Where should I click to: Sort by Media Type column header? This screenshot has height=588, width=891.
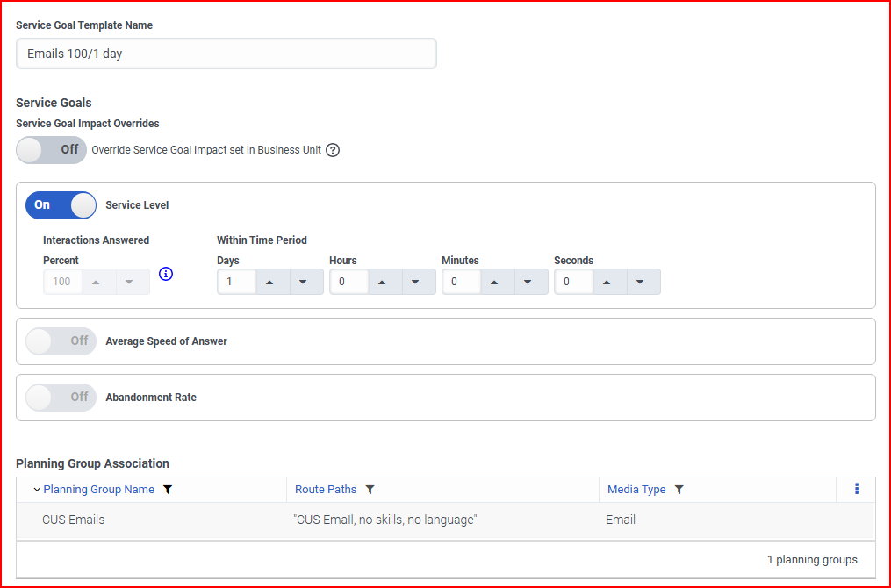[636, 490]
